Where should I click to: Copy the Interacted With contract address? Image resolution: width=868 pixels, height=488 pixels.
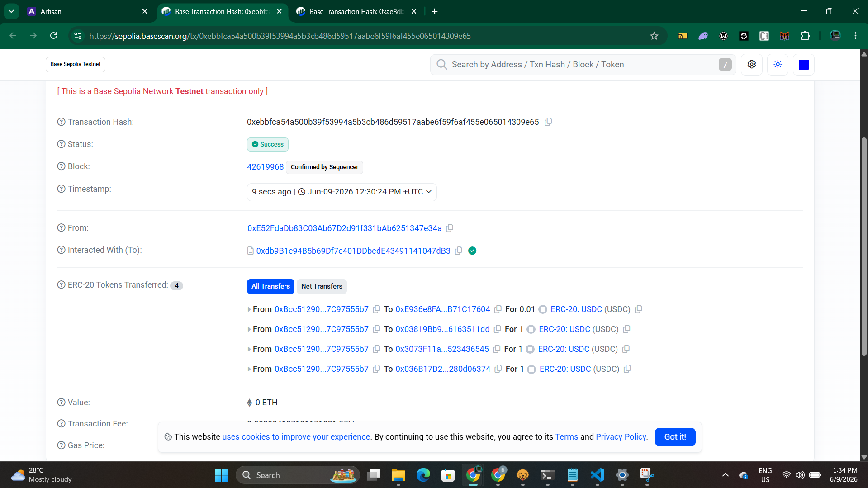tap(459, 251)
